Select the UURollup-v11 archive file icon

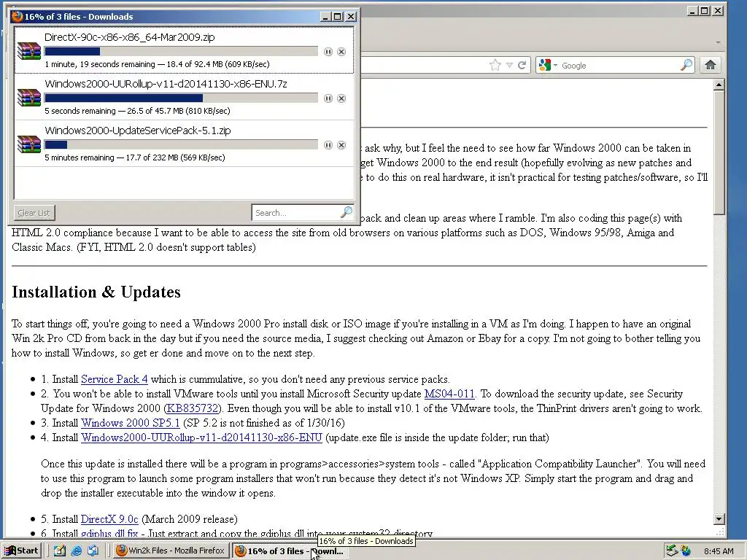coord(29,97)
